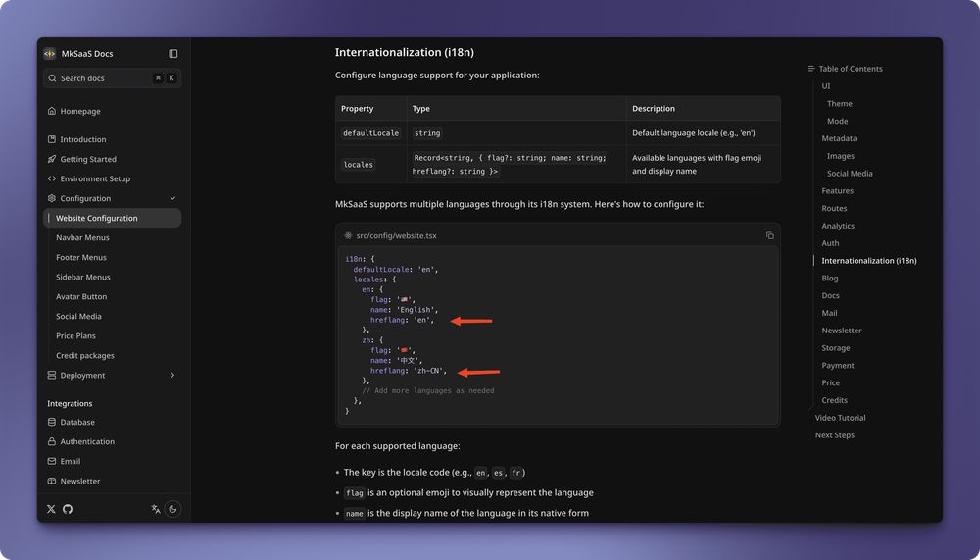980x560 pixels.
Task: Click the Newsletter icon in sidebar
Action: coord(52,482)
